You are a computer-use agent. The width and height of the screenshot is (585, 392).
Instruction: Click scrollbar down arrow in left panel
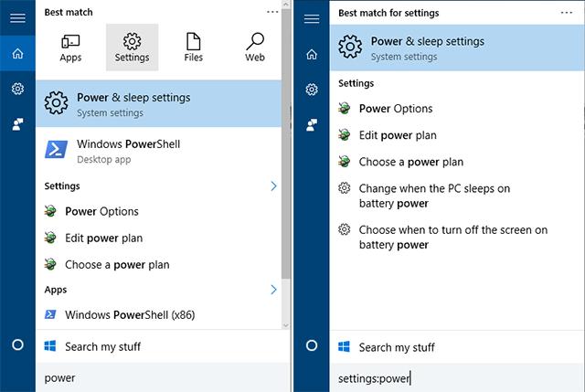[286, 325]
